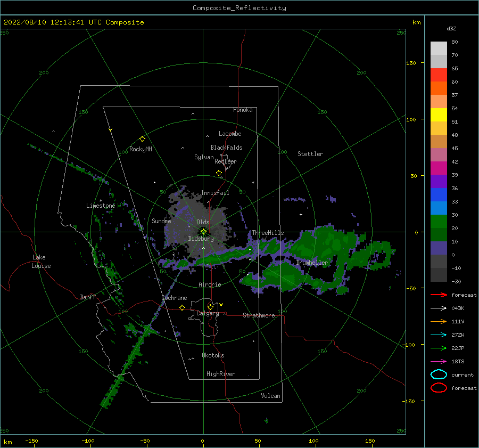Click the yellow diamond marker below RedDeer
Screen dimensions: 479x448
[219, 173]
